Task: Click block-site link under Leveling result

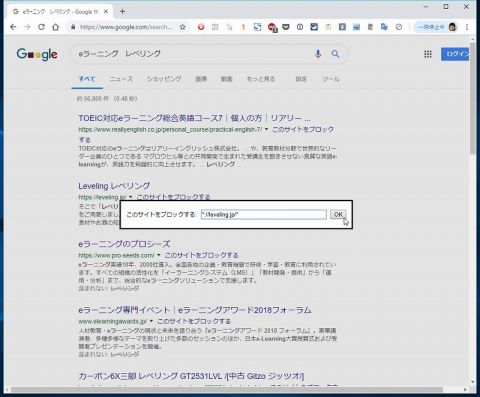Action: click(x=173, y=197)
